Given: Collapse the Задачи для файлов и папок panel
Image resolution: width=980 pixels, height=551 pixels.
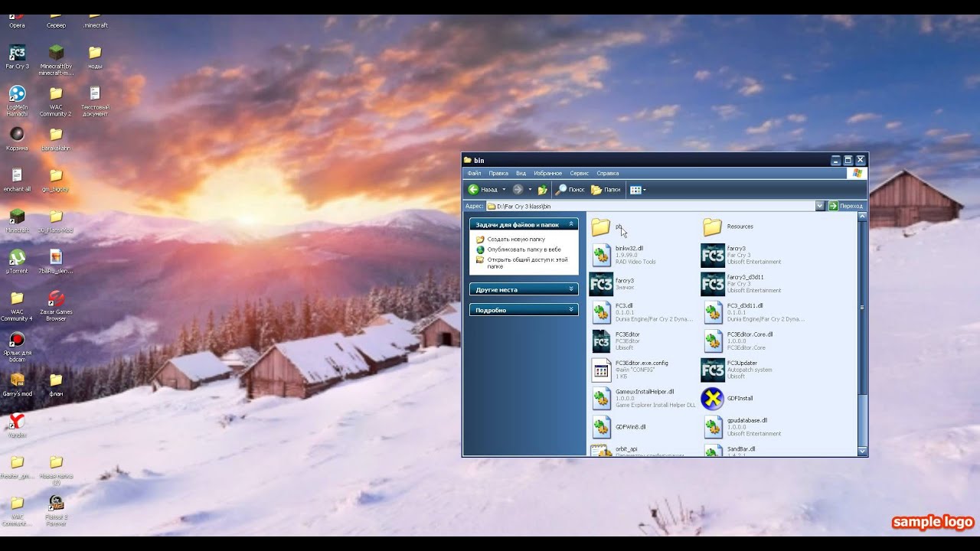Looking at the screenshot, I should (x=570, y=224).
